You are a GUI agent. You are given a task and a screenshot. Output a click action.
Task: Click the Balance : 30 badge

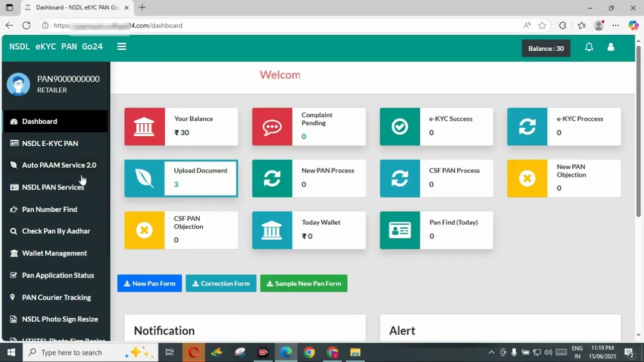[546, 48]
